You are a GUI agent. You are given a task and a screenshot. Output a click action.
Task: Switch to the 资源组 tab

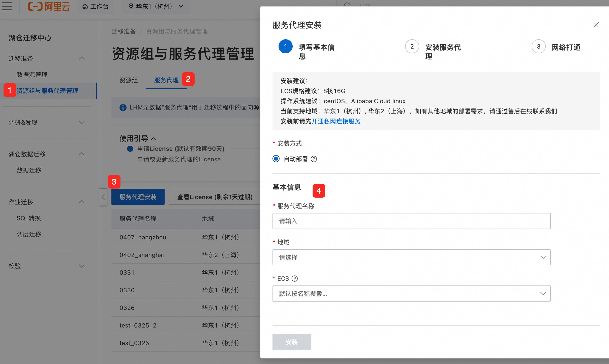coord(129,80)
